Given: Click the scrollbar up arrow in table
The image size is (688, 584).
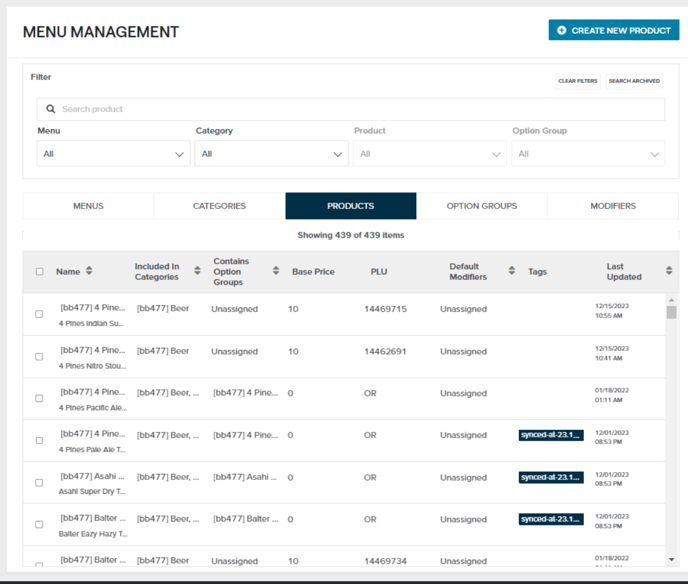Looking at the screenshot, I should 671,300.
